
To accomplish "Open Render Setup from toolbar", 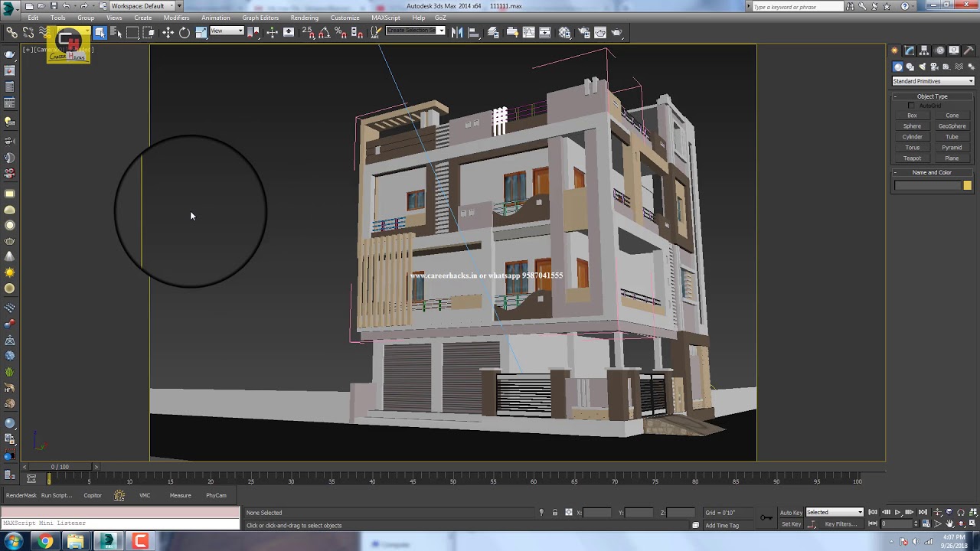I will point(583,32).
